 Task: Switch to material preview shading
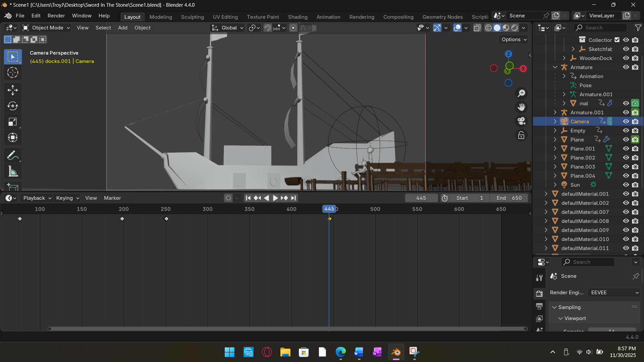[506, 28]
